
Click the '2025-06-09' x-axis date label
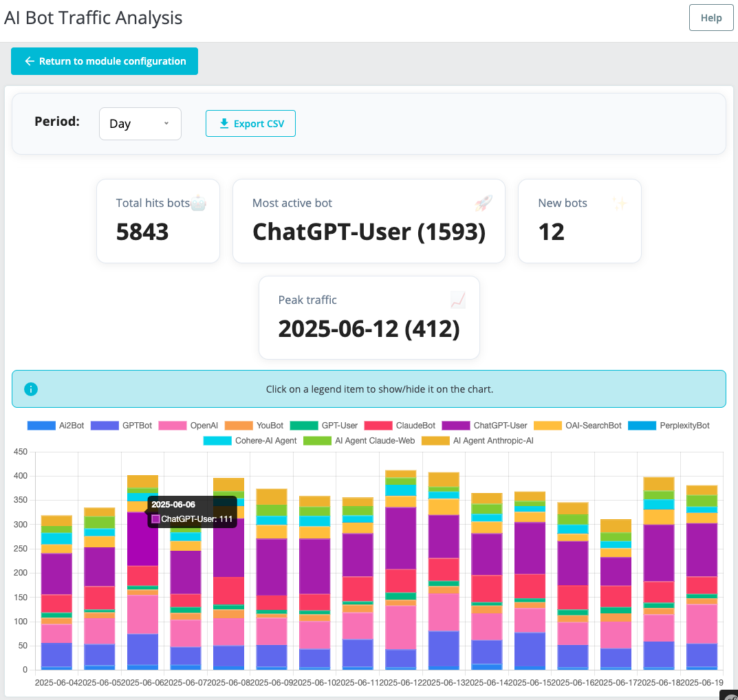click(x=272, y=683)
